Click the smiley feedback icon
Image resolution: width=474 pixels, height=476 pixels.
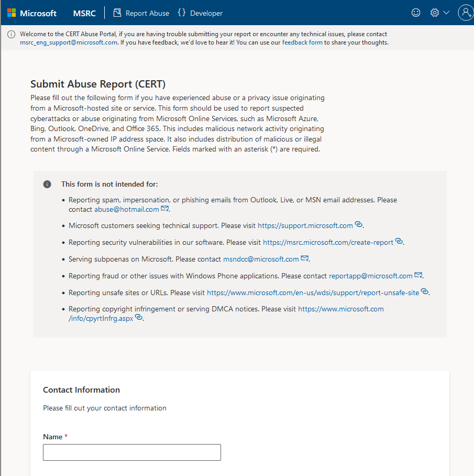tap(416, 13)
